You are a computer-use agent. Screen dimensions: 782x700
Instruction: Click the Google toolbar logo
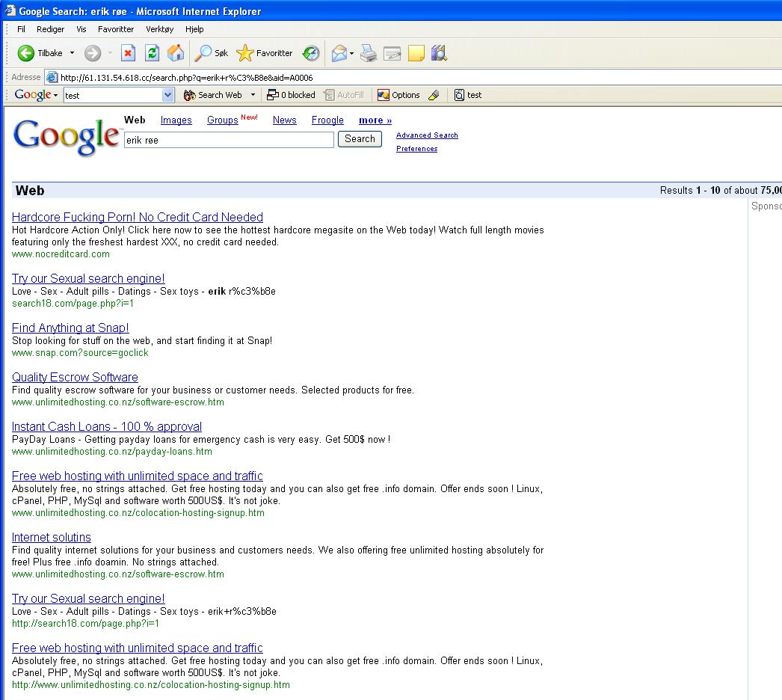click(x=32, y=95)
